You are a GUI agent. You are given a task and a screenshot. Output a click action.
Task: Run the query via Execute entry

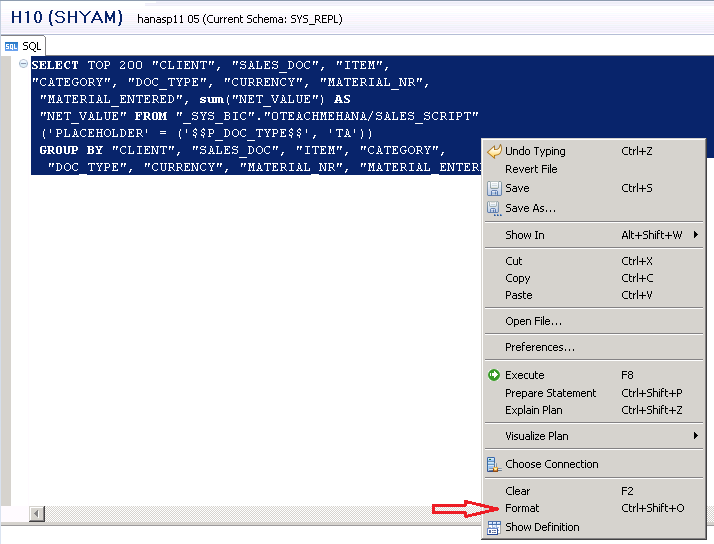[x=594, y=375]
